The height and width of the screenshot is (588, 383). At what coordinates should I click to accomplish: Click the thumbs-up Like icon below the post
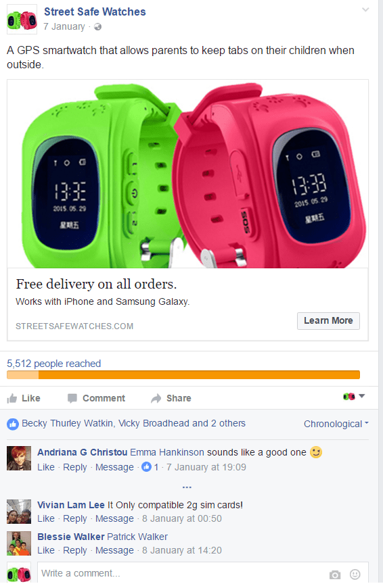[x=12, y=398]
